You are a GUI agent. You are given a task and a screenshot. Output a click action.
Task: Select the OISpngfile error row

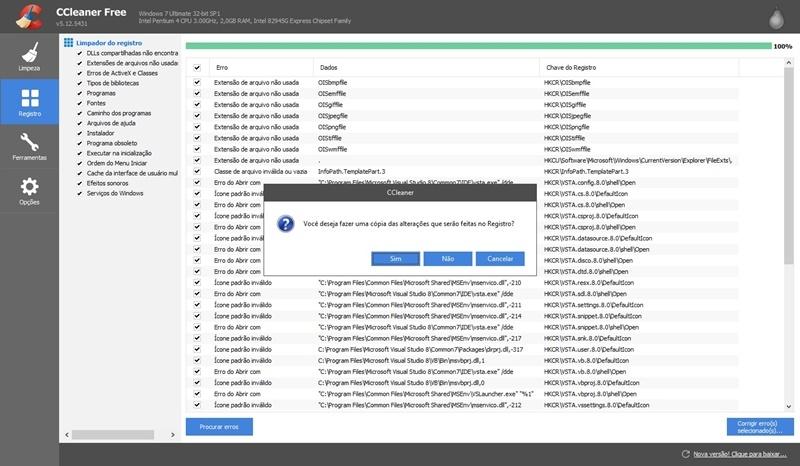(462, 127)
